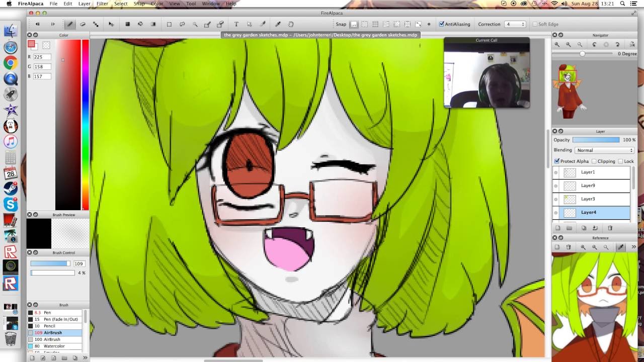Select the Brush tool in toolbar

70,24
